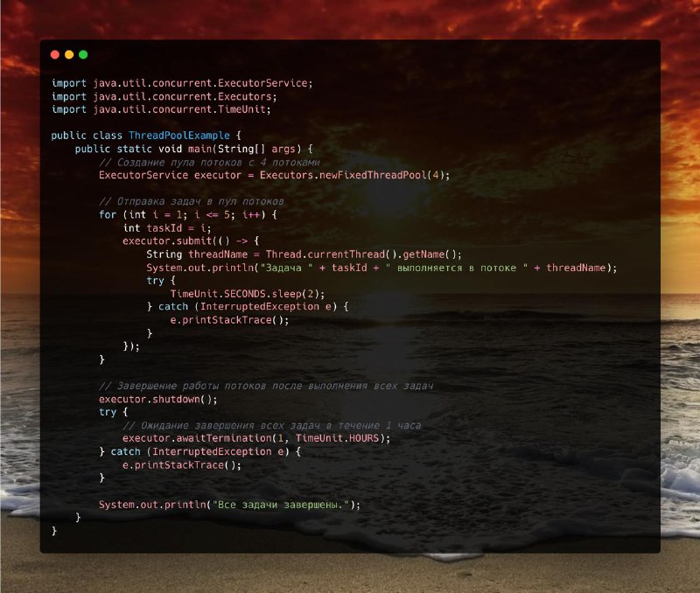Click the green maximize dot
The image size is (700, 593).
point(83,54)
